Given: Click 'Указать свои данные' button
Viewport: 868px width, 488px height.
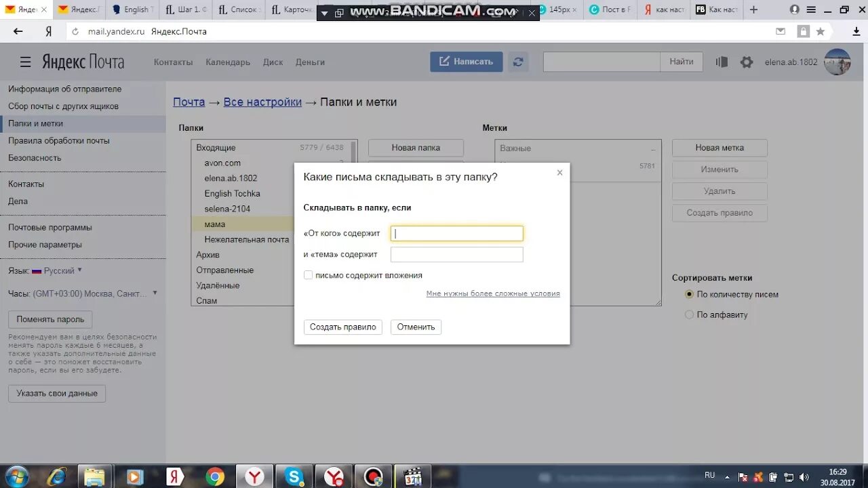Looking at the screenshot, I should [x=57, y=393].
